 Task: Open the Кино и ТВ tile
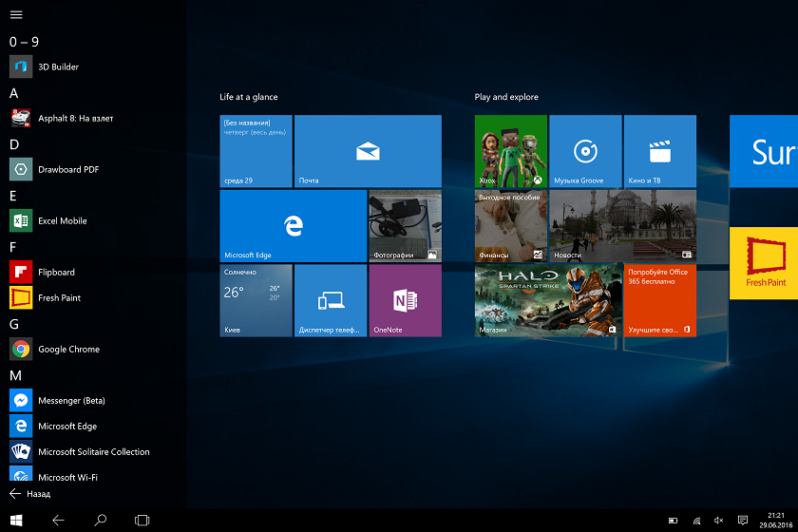(x=660, y=151)
